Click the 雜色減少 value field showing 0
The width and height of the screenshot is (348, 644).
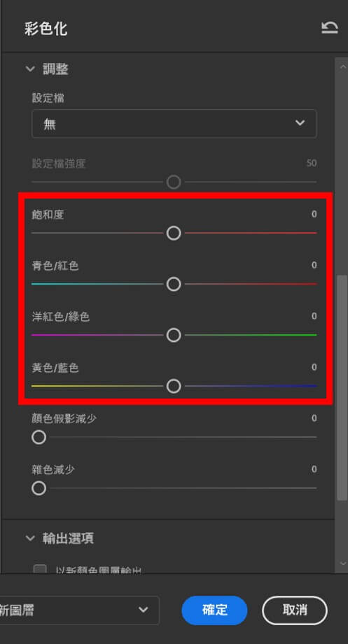click(x=314, y=469)
